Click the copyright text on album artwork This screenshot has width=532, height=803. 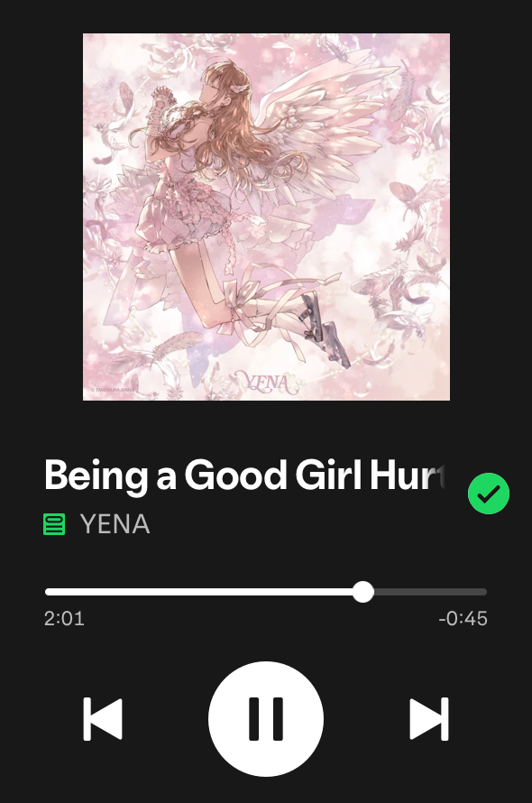112,390
